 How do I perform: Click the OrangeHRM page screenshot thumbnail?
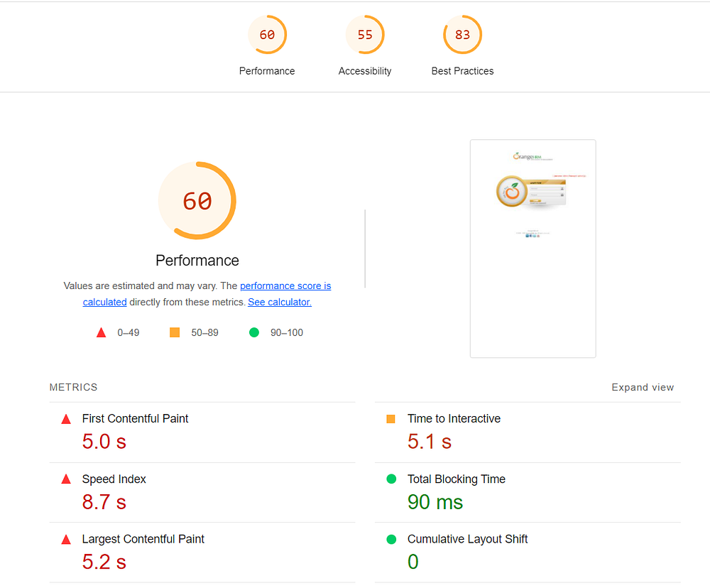[532, 249]
